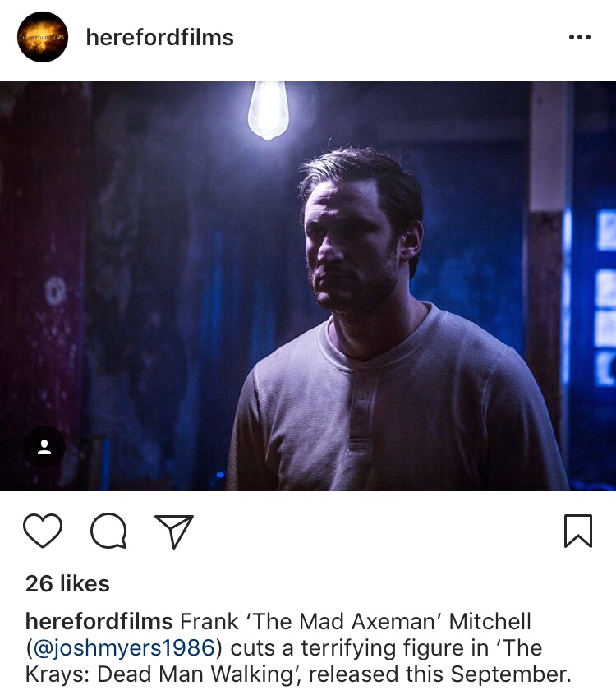This screenshot has width=616, height=695.
Task: Click the dark red wall left of the photo
Action: pos(42,283)
